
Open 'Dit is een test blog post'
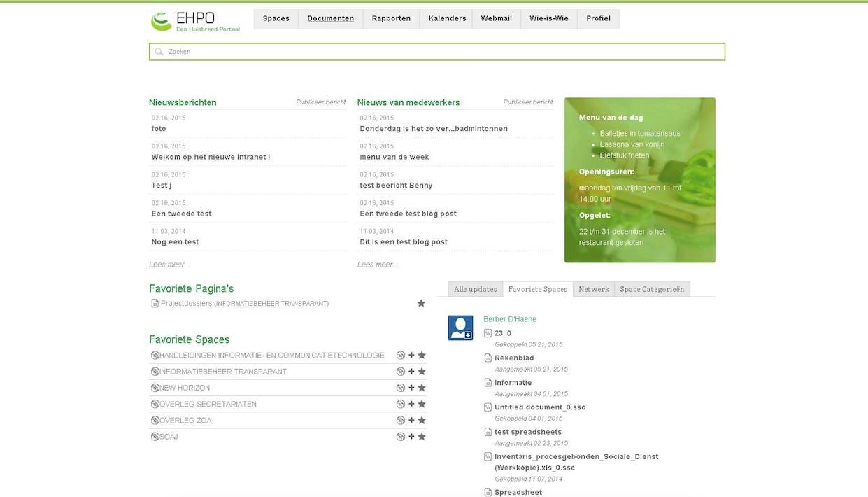tap(404, 242)
